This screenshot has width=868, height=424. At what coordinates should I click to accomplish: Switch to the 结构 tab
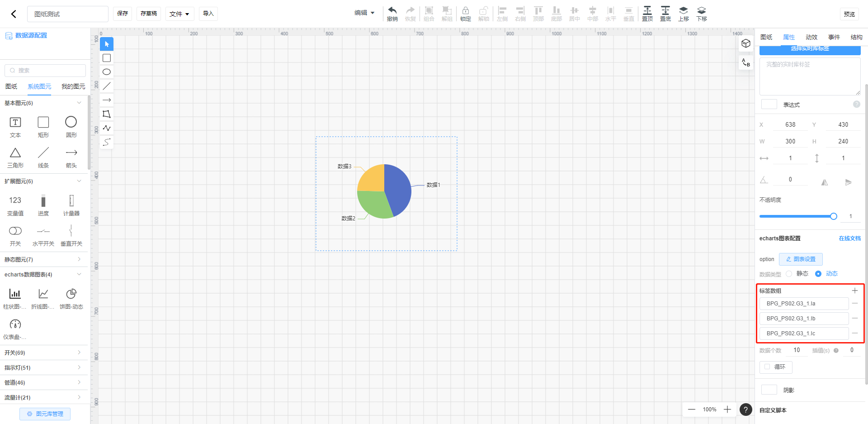[857, 37]
